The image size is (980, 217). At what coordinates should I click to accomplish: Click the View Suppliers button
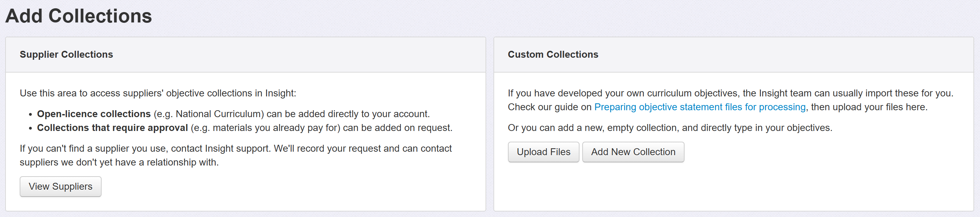pyautogui.click(x=60, y=187)
